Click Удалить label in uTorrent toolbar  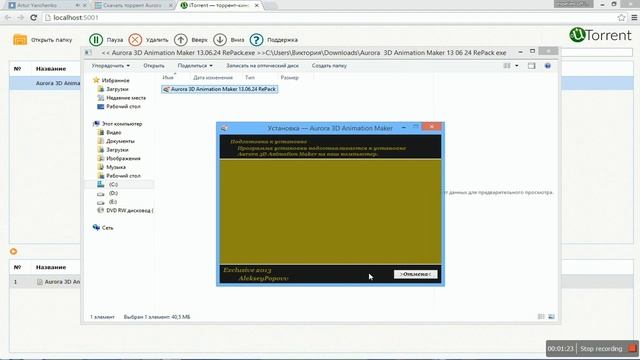click(x=157, y=40)
